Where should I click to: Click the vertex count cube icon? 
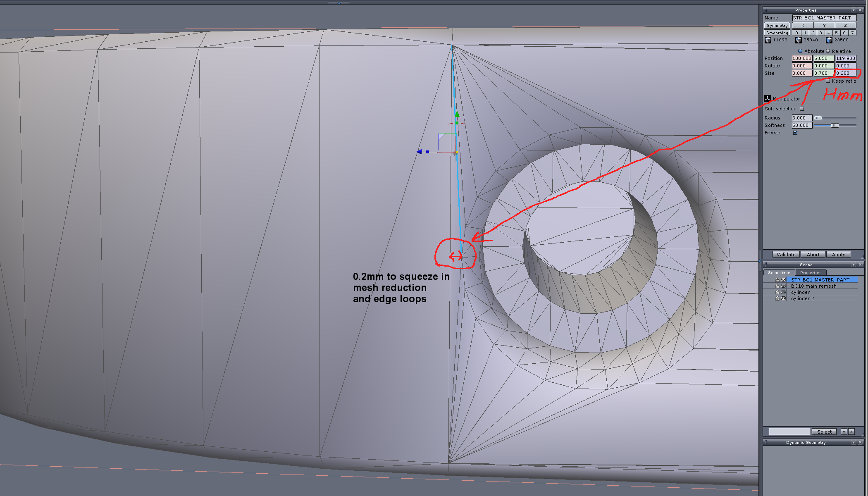tap(768, 40)
